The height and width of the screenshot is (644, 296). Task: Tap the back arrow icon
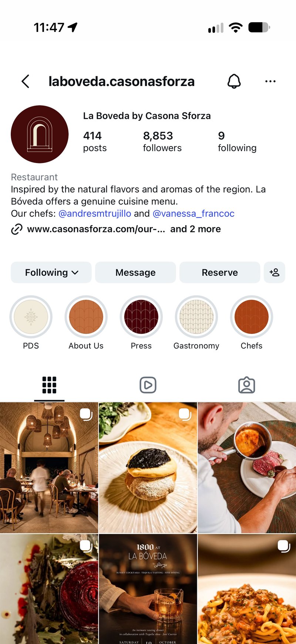[26, 81]
